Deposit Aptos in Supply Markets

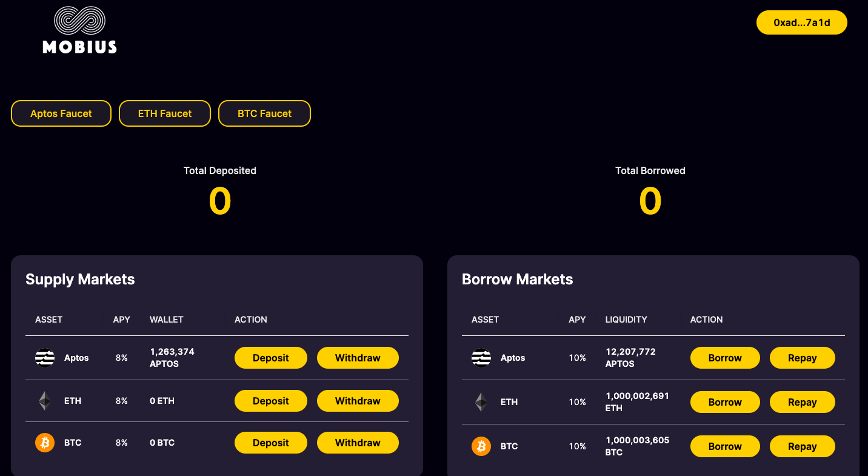270,358
